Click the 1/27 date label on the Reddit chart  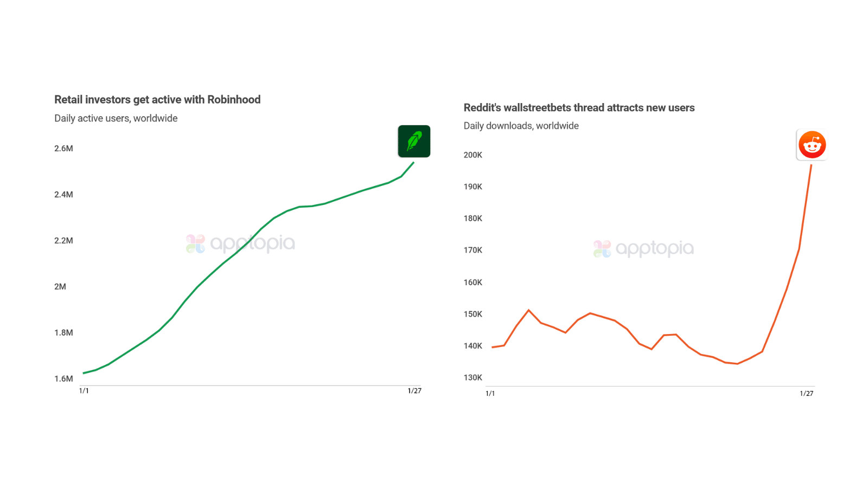click(806, 394)
